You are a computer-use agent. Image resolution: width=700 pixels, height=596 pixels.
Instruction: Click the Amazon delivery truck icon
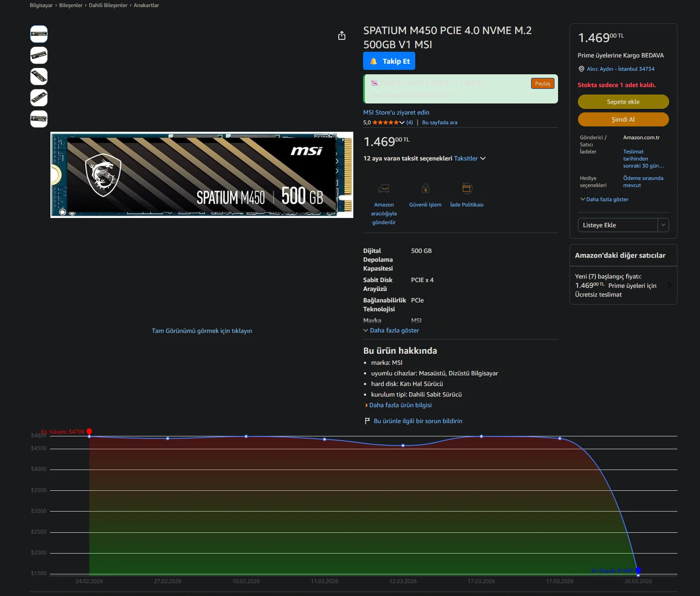click(x=383, y=189)
